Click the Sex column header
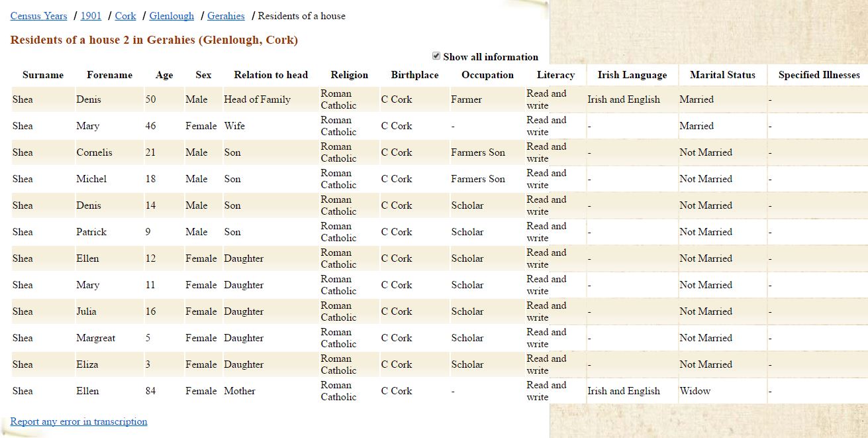The width and height of the screenshot is (868, 438). tap(203, 75)
